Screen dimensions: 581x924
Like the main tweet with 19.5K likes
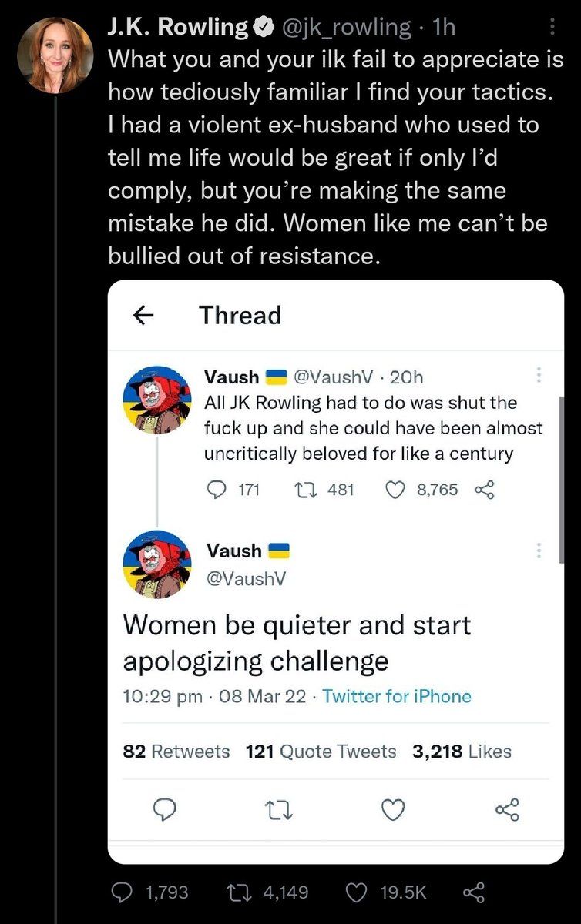[357, 892]
